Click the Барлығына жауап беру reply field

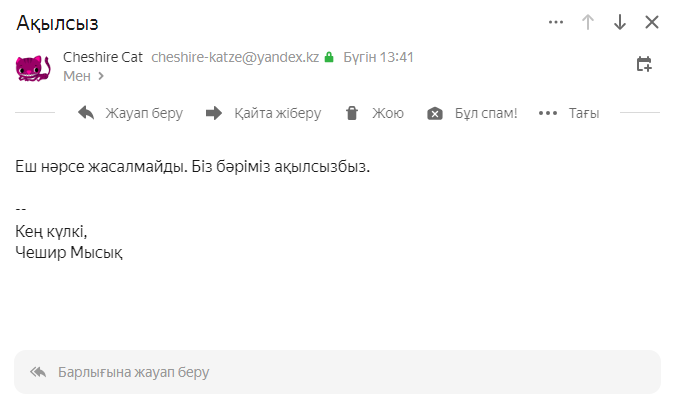[x=337, y=372]
